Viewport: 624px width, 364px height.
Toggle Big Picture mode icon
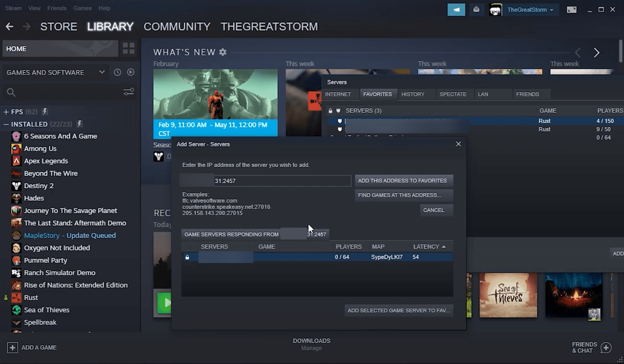571,10
